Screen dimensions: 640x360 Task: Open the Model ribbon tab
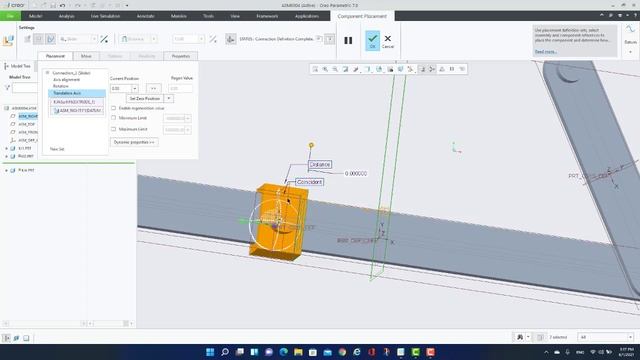coord(36,16)
